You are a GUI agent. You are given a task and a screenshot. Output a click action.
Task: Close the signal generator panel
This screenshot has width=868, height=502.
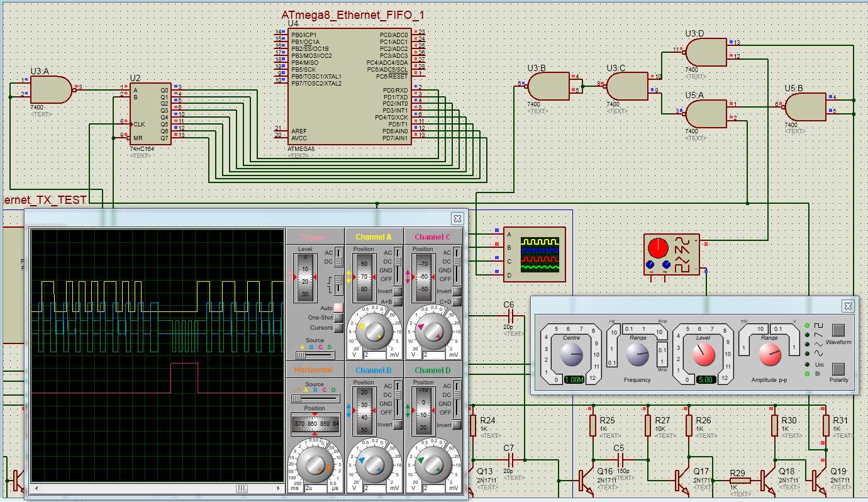[x=849, y=306]
